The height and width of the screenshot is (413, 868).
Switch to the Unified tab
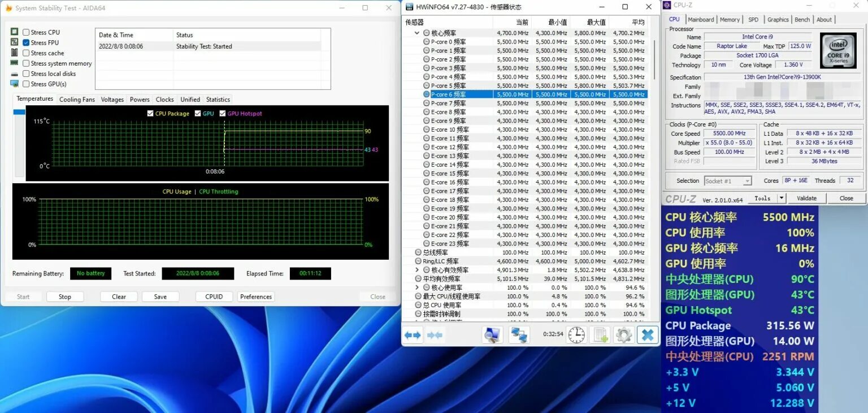190,100
